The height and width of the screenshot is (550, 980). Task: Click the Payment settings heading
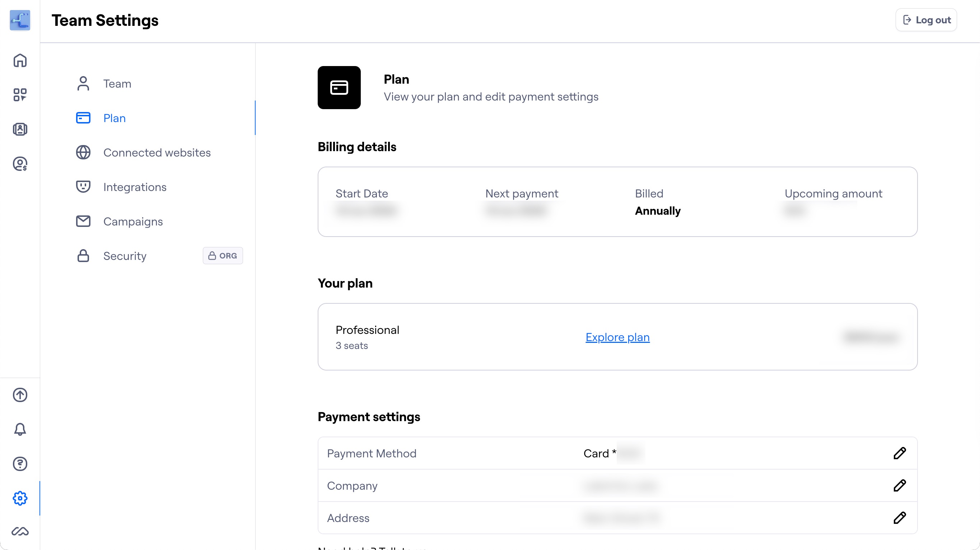coord(369,417)
